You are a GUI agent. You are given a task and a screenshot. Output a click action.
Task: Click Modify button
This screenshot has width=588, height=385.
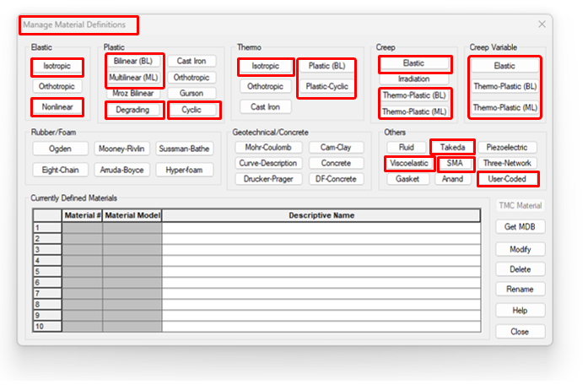(521, 250)
